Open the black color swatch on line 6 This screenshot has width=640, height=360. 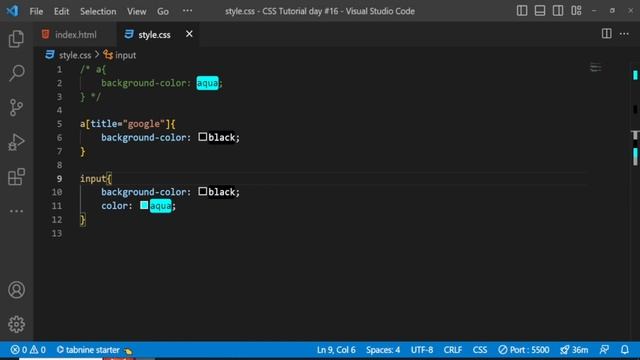pyautogui.click(x=202, y=137)
